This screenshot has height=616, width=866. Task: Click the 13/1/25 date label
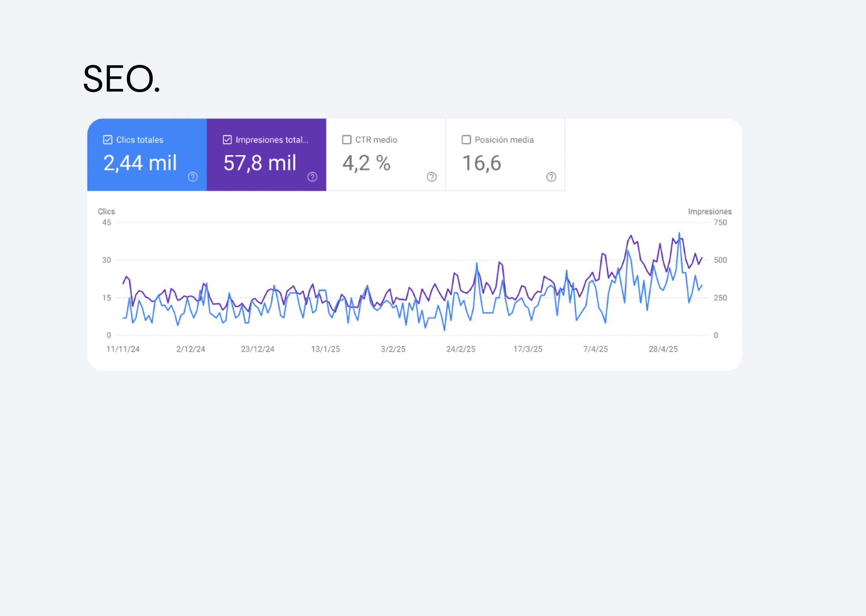[x=325, y=349]
